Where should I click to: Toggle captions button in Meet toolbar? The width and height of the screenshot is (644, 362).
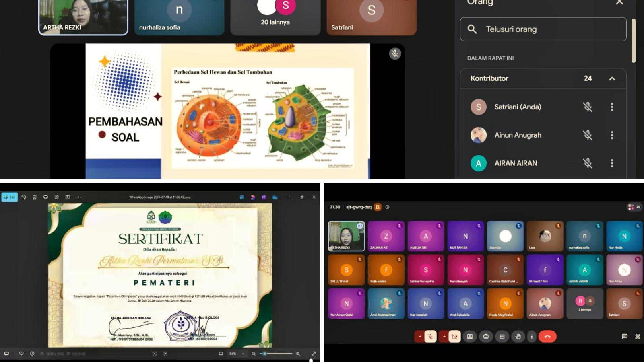click(502, 337)
